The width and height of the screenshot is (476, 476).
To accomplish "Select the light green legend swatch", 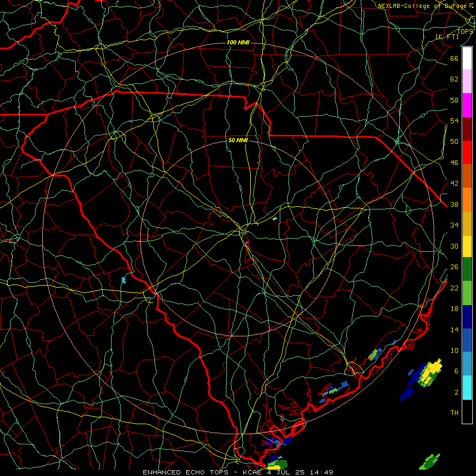I will (x=467, y=293).
